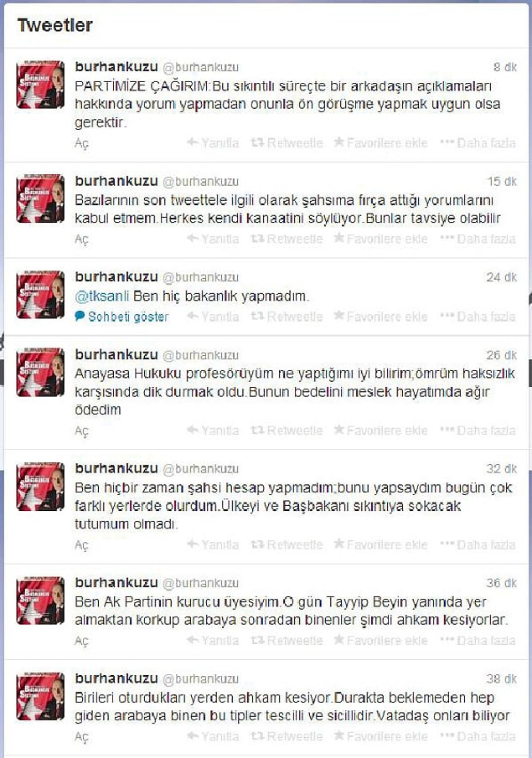The image size is (532, 758).
Task: Retweet the 'Ben hiçbir zaman şahsi' tweet
Action: [287, 544]
